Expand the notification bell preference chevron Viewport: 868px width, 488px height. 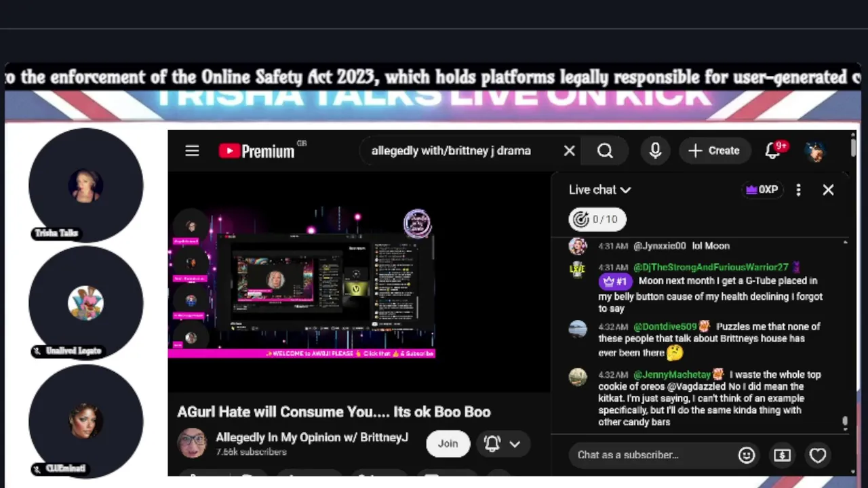pos(515,444)
